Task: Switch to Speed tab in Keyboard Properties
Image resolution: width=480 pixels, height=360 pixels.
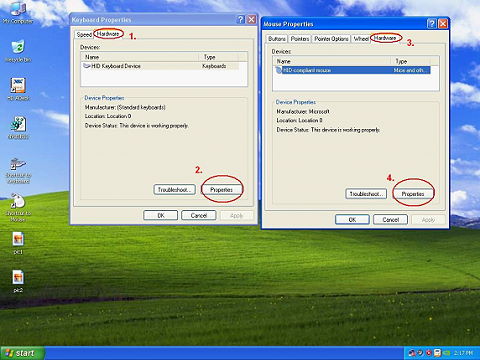Action: tap(84, 35)
